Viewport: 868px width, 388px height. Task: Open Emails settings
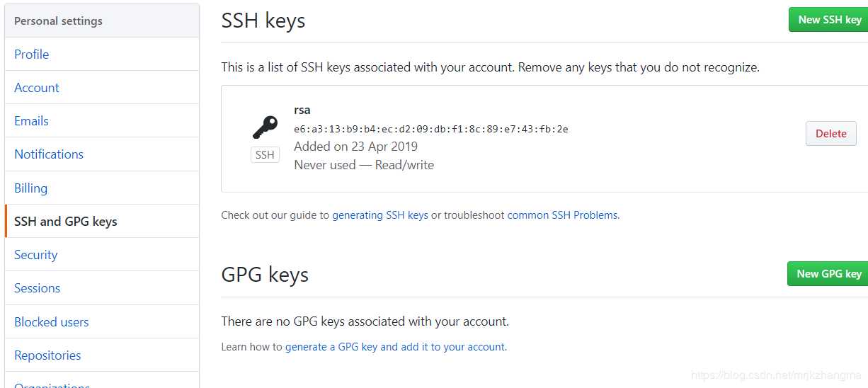click(x=102, y=120)
